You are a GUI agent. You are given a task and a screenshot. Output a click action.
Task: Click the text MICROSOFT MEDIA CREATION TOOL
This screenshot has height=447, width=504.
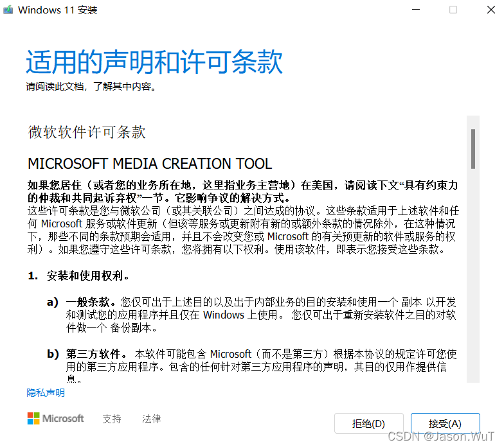pos(150,163)
